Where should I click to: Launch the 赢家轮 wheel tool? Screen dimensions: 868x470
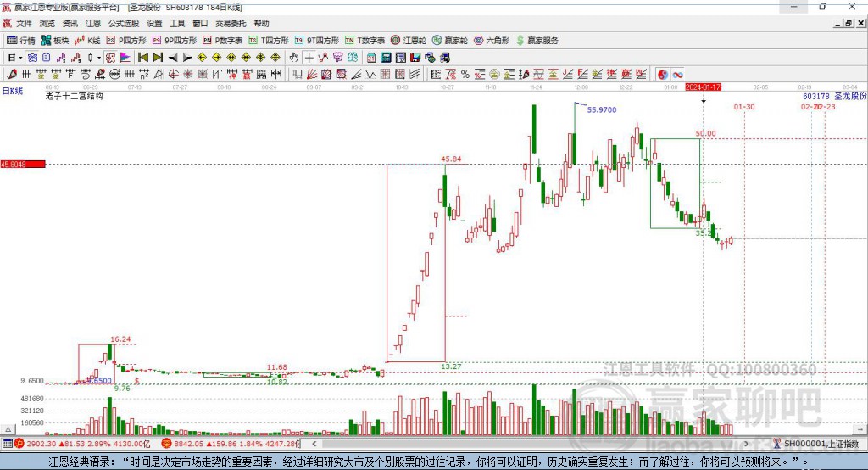click(x=450, y=41)
